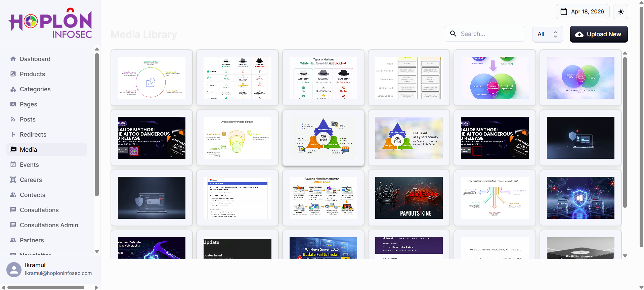Click the Contacts people icon
The height and width of the screenshot is (290, 644).
(x=13, y=195)
